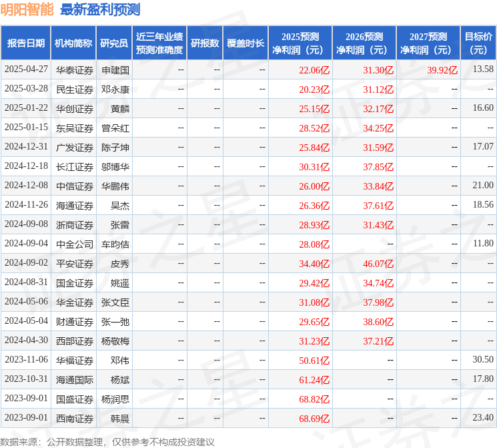The height and width of the screenshot is (448, 497).
Task: Select the 国盛证券 institution cell
Action: coord(75,399)
